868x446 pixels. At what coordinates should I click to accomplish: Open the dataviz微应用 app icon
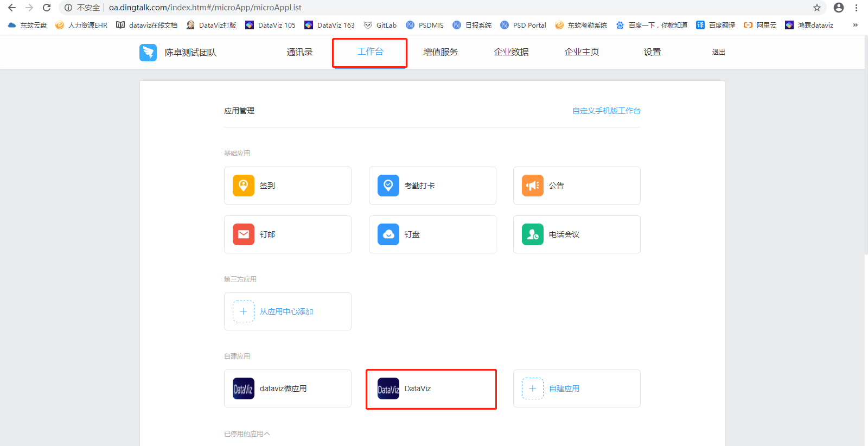244,388
